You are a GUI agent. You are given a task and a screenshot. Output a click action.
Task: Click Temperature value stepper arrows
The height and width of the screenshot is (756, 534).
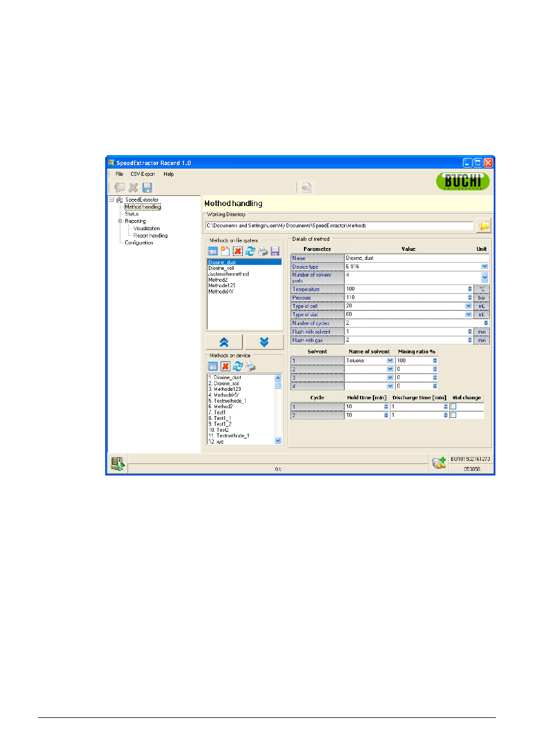[470, 289]
